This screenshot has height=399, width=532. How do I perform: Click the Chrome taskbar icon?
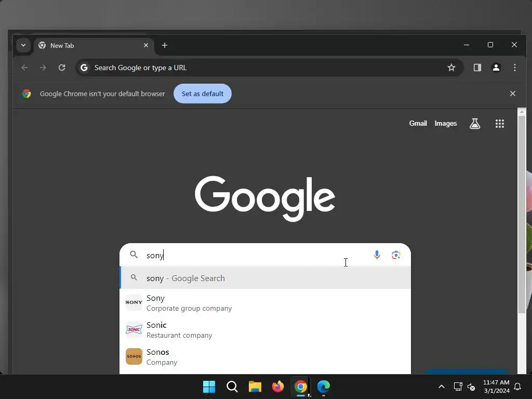pyautogui.click(x=301, y=387)
